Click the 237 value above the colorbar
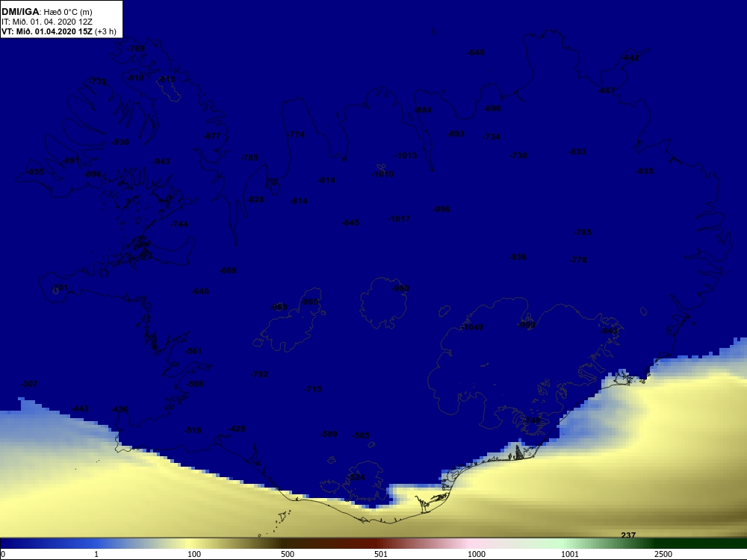Viewport: 747px width, 560px height. pyautogui.click(x=628, y=535)
